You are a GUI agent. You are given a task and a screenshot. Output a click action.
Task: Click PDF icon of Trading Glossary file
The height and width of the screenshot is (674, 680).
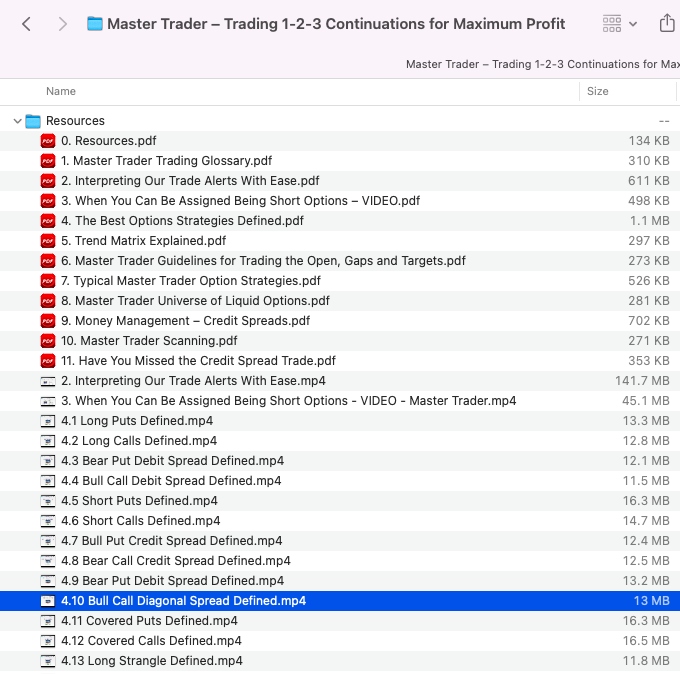(48, 161)
